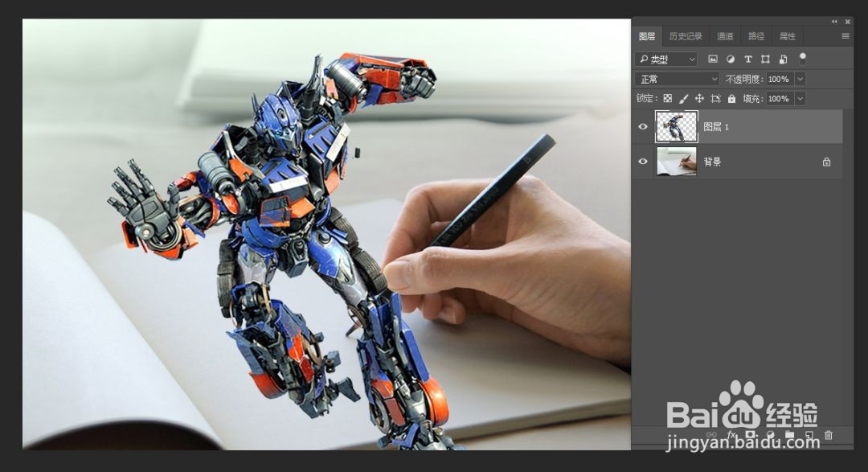The image size is (868, 472).
Task: Toggle the layer filtering on/off switch
Action: (803, 58)
